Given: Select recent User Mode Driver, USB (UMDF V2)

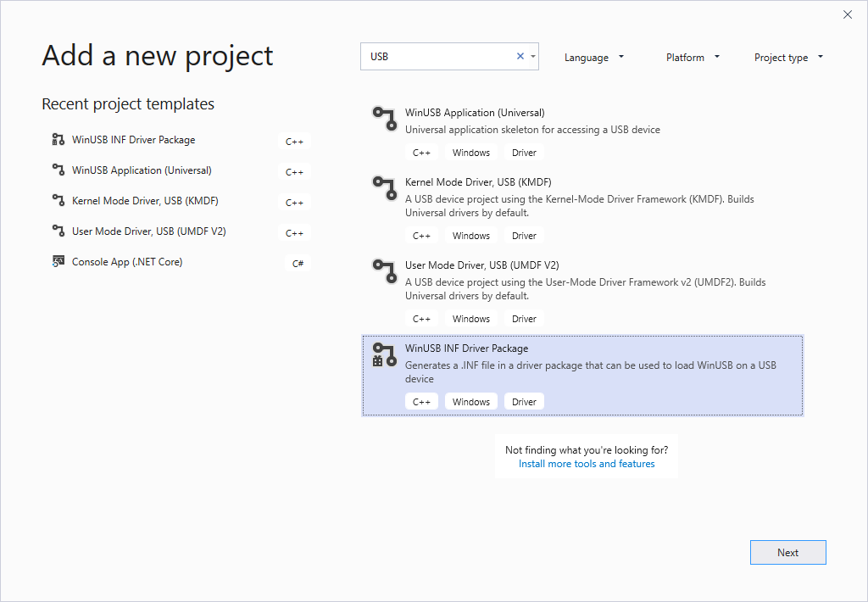Looking at the screenshot, I should point(148,231).
